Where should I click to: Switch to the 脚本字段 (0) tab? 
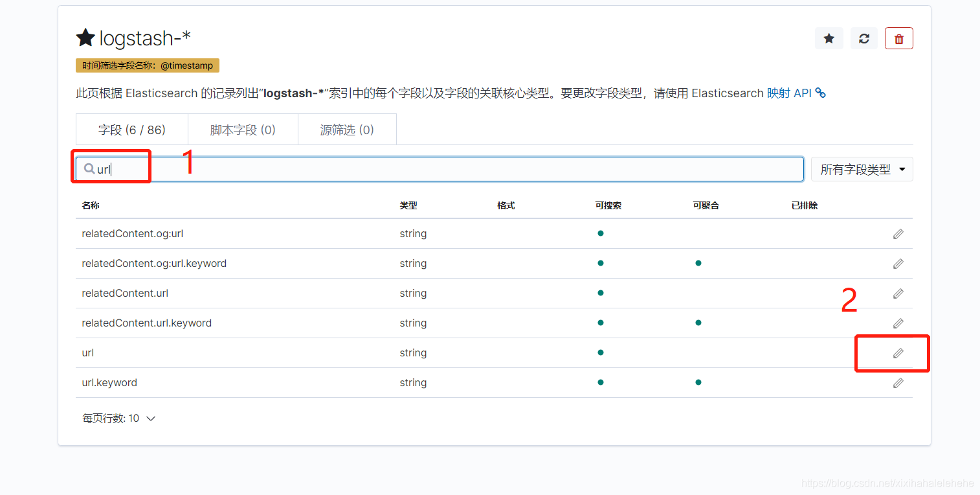point(243,130)
